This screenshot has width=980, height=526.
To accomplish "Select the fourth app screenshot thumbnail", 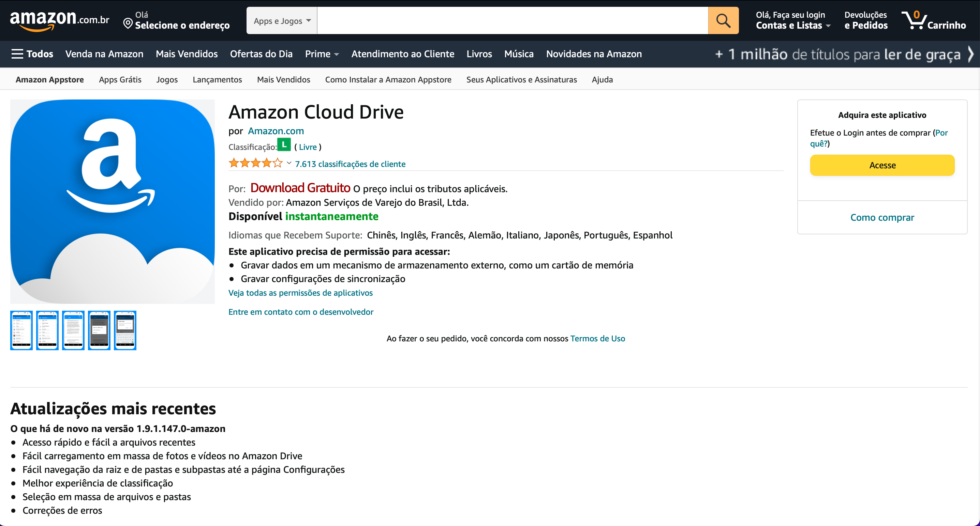I will [99, 330].
